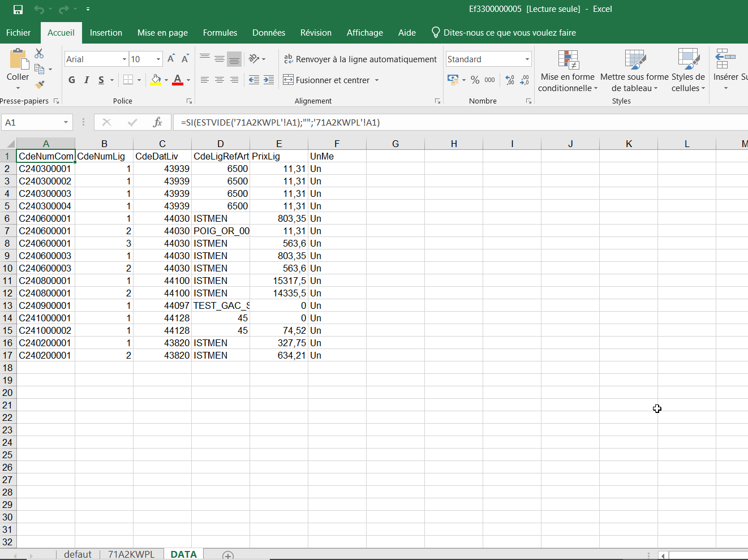Select cell A6 containing C240600001

[x=45, y=218]
